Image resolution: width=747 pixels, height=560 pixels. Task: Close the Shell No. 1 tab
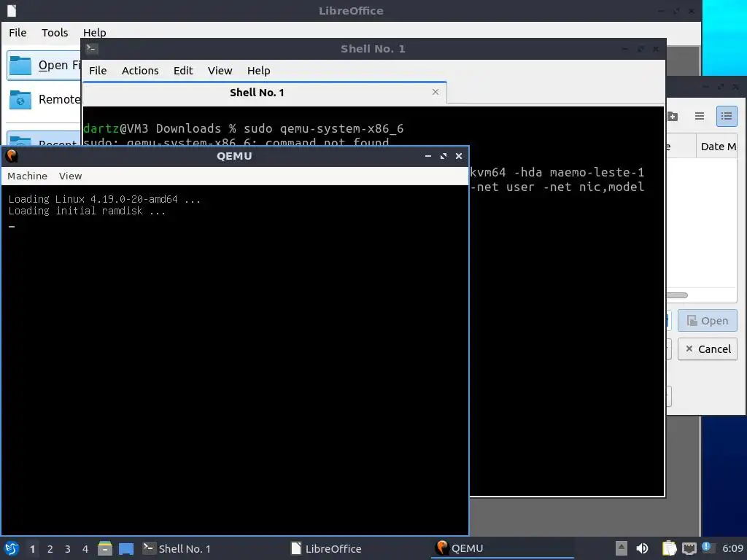coord(436,92)
